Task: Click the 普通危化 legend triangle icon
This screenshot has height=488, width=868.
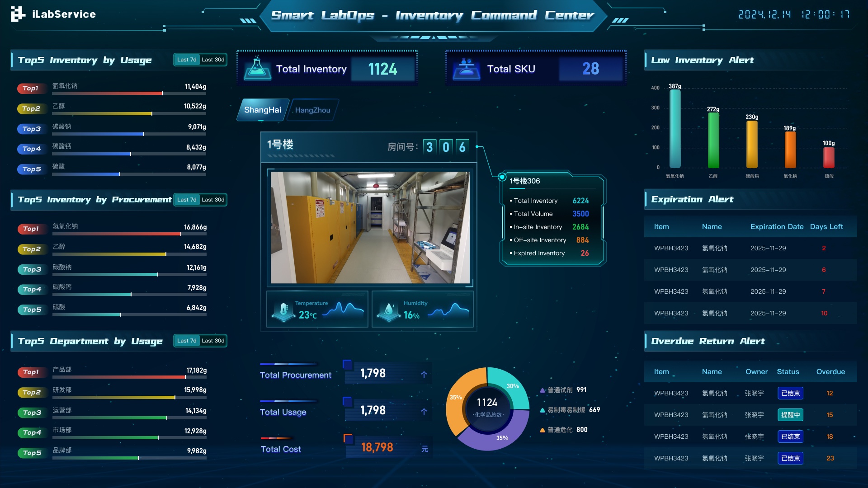Action: (542, 430)
